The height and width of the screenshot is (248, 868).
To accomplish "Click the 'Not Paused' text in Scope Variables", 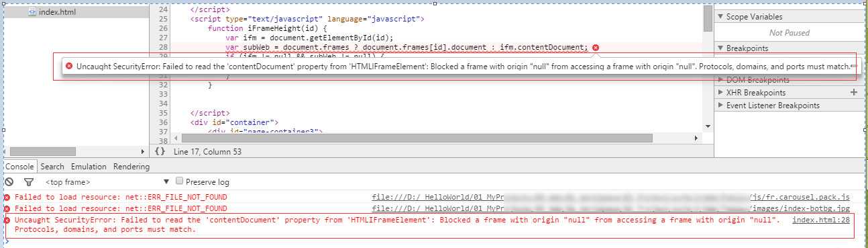I will click(790, 32).
